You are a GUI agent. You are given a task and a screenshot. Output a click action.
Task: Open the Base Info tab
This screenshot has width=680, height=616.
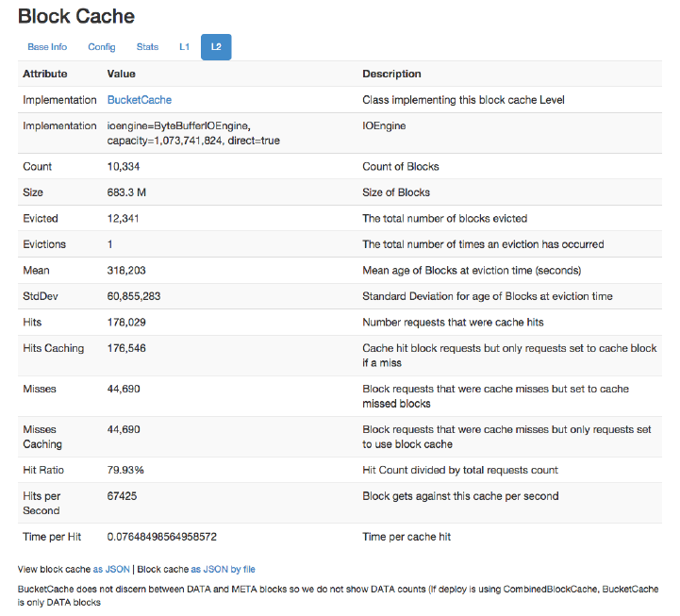pos(47,46)
